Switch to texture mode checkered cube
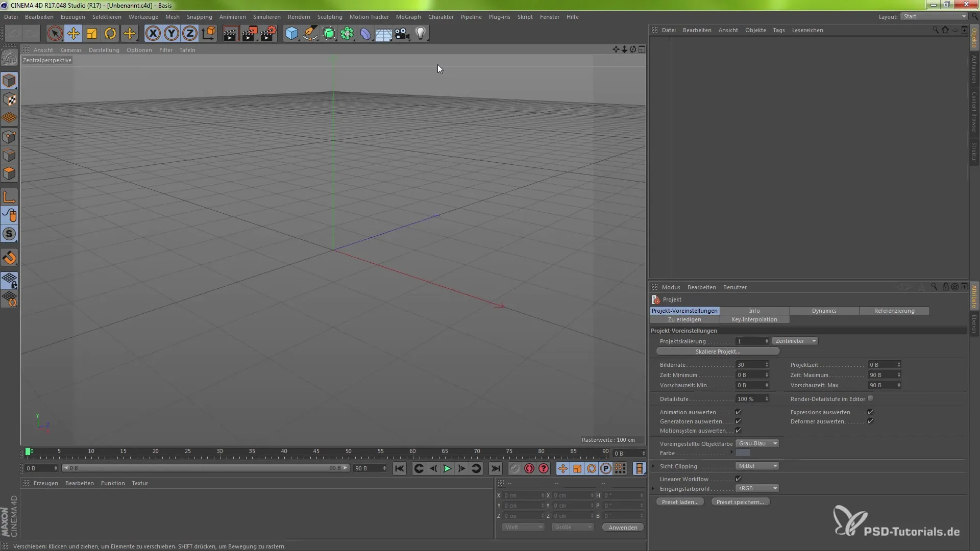 pos(9,99)
